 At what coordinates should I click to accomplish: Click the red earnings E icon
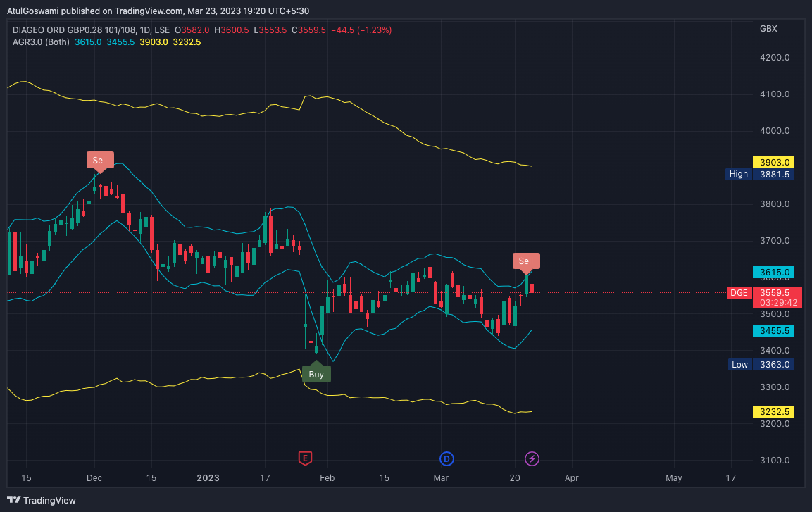(305, 458)
